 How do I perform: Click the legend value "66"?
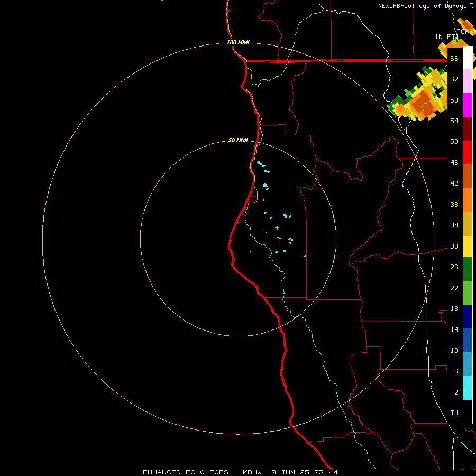tap(454, 58)
